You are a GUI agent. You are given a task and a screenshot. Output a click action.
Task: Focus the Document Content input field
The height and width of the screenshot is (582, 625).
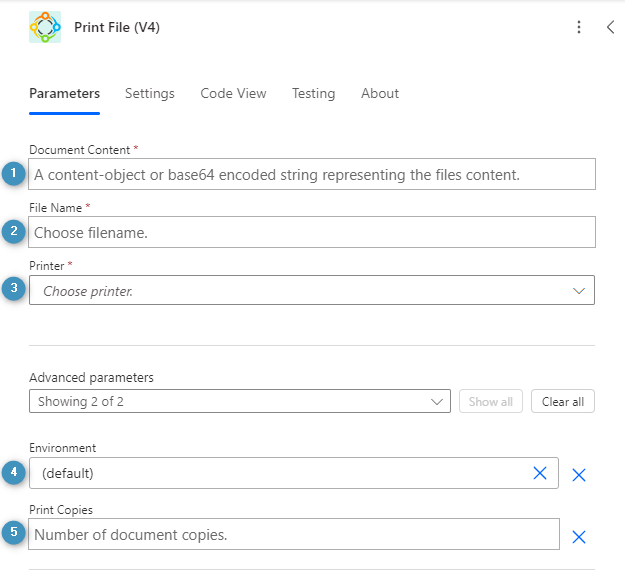click(312, 174)
